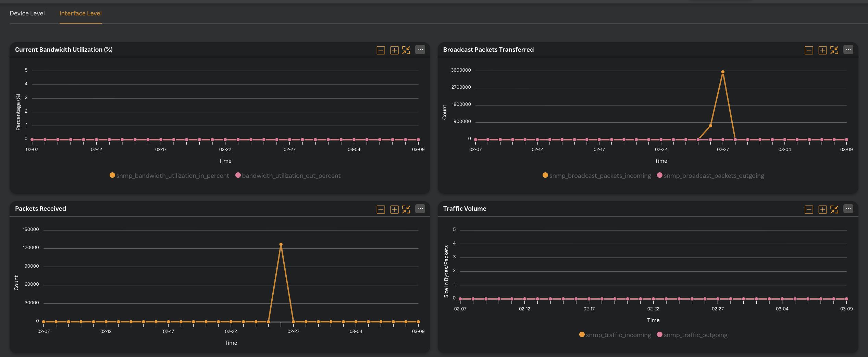Zoom out on Broadcast Packets Transferred chart

[809, 50]
